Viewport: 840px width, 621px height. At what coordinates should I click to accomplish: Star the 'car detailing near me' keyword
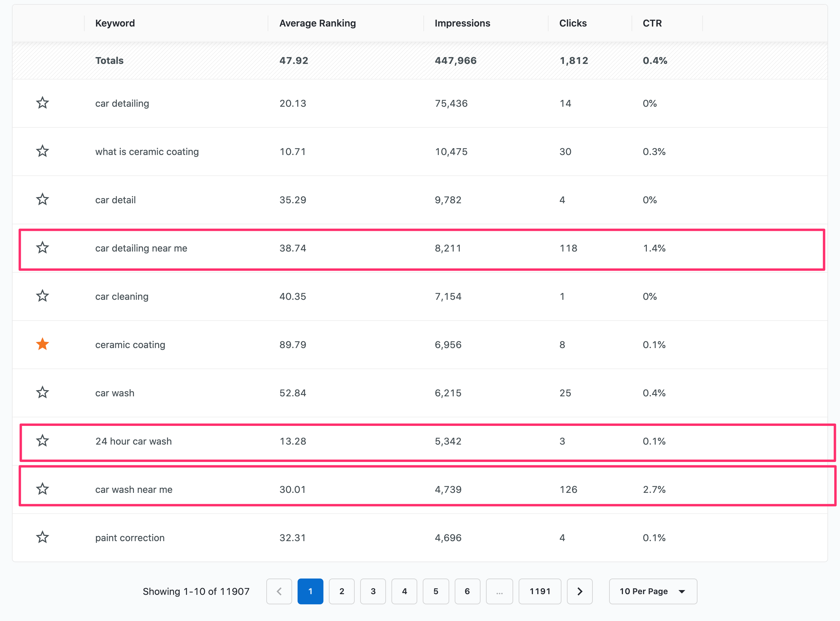[43, 248]
